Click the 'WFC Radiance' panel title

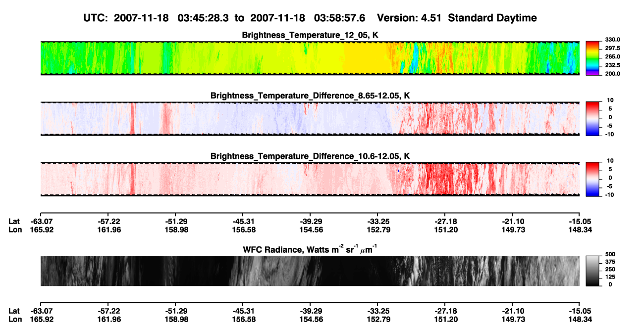click(311, 249)
